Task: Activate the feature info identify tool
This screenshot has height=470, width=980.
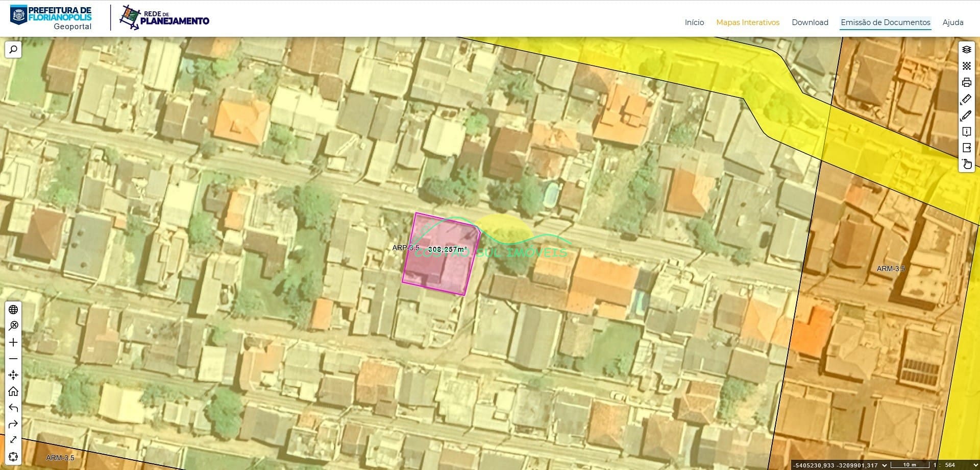Action: click(966, 132)
